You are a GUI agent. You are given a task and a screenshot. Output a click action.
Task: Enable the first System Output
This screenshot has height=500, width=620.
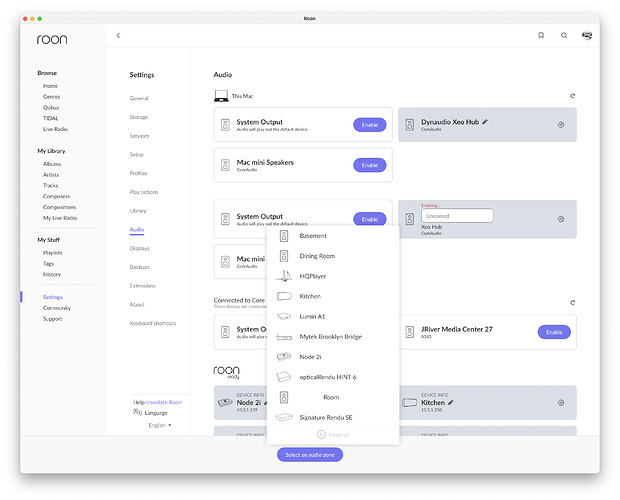click(370, 125)
